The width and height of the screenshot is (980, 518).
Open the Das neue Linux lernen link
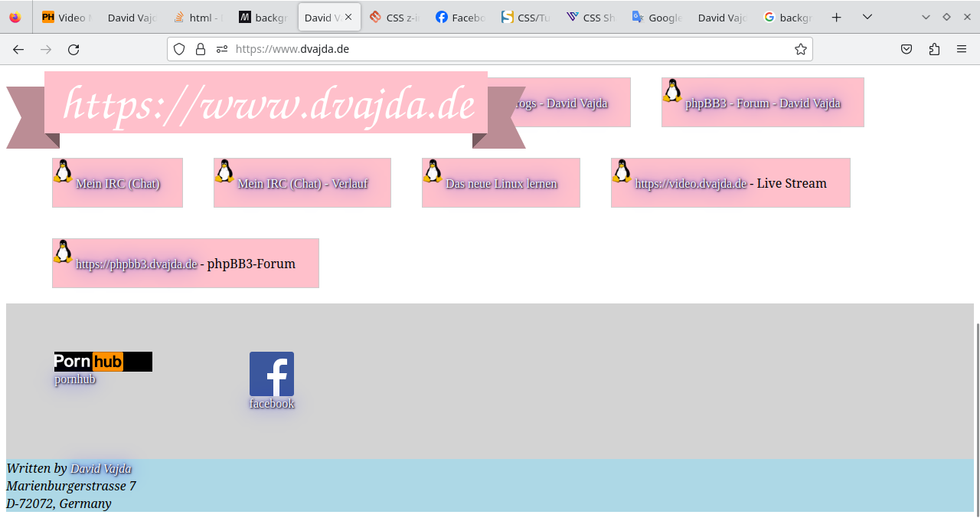501,184
